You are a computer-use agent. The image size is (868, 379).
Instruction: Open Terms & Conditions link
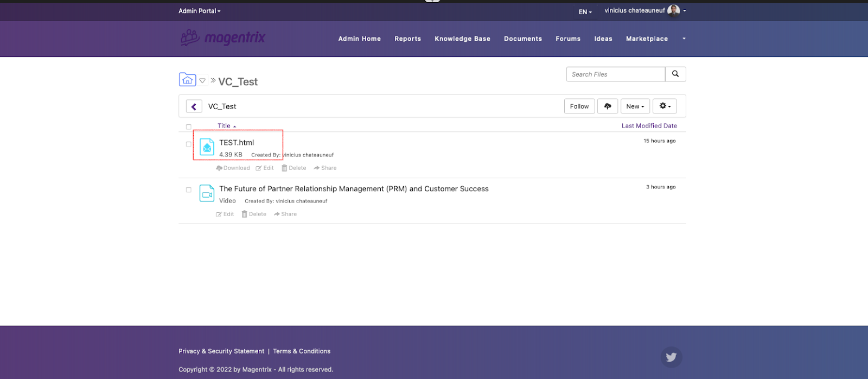point(302,351)
